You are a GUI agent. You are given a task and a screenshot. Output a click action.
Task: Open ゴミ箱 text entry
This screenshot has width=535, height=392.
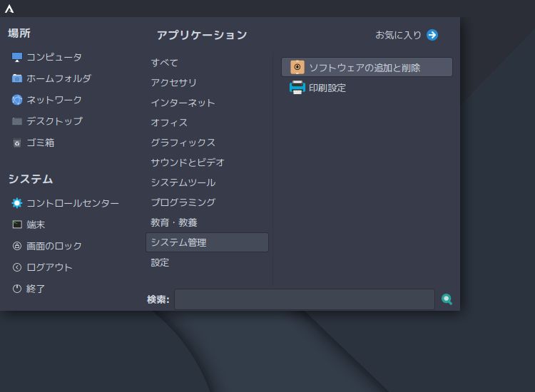point(40,143)
